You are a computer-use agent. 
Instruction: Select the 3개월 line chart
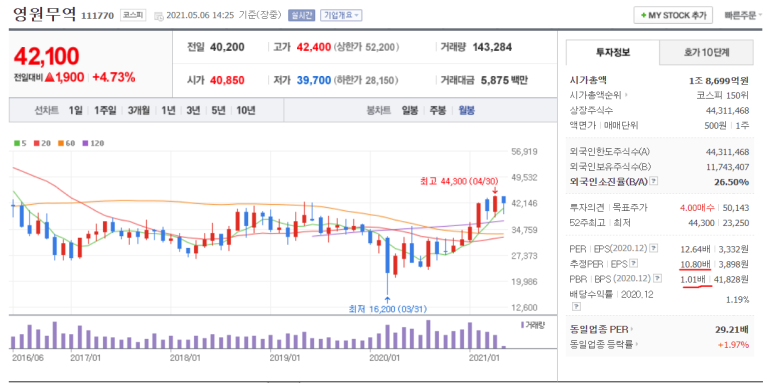[139, 110]
